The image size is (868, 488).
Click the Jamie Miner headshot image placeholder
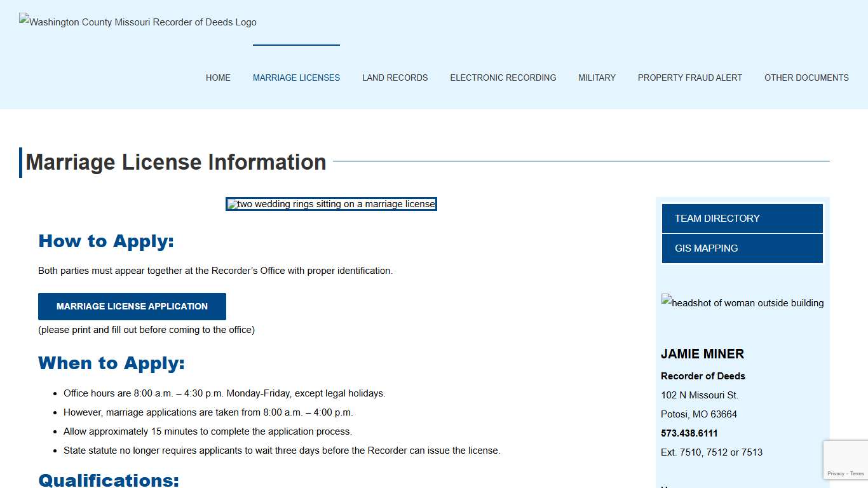click(742, 303)
